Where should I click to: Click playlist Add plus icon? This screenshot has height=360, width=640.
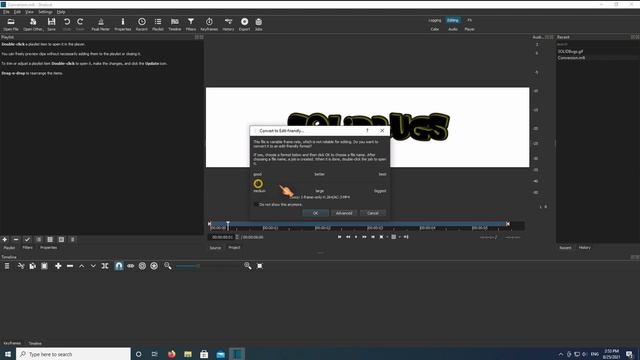click(x=4, y=239)
